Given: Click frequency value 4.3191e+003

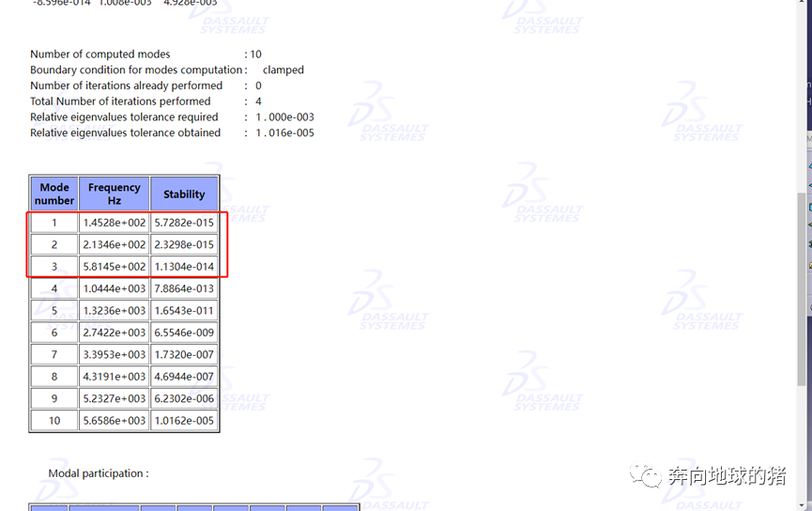Looking at the screenshot, I should coord(115,377).
